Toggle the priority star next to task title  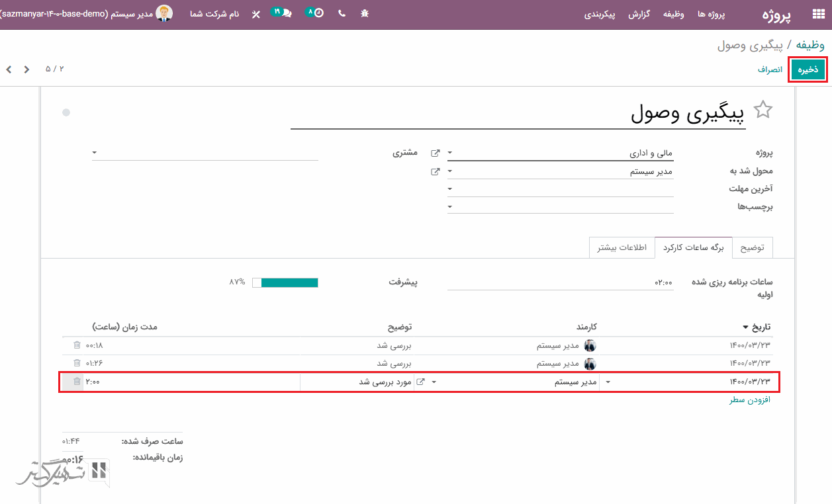point(763,110)
